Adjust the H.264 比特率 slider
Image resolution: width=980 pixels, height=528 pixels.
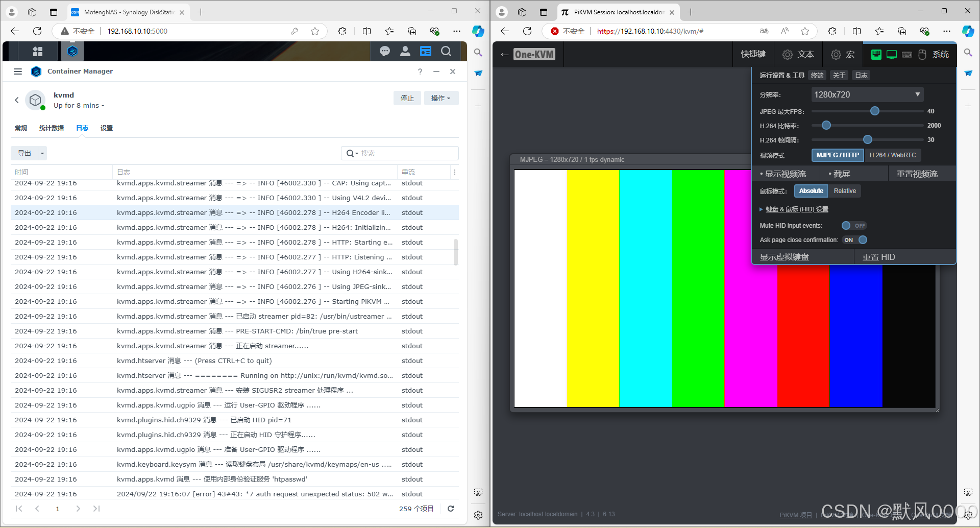[827, 125]
